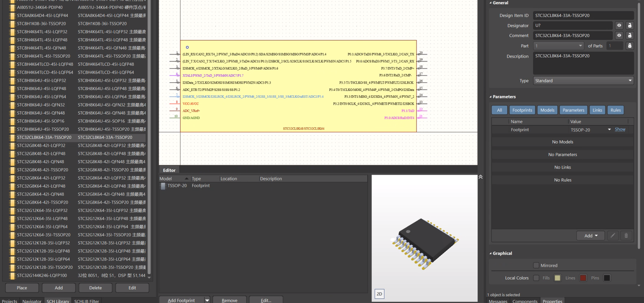
Task: Click the trash delete icon in Parameters
Action: [626, 236]
